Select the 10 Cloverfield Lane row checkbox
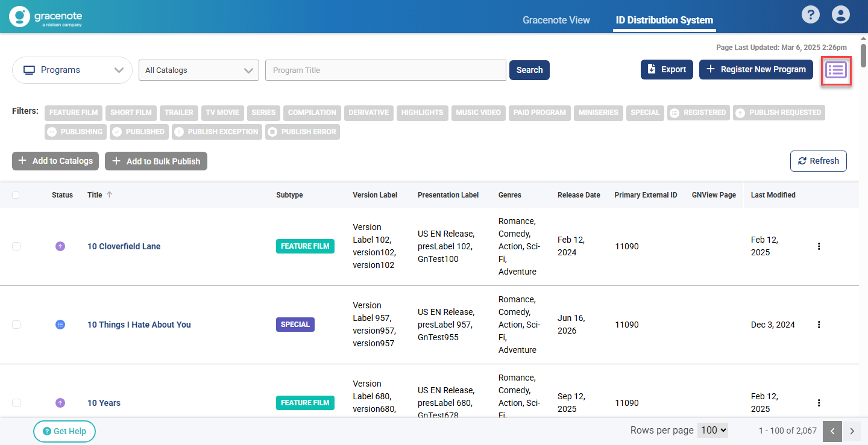868x445 pixels. [16, 246]
